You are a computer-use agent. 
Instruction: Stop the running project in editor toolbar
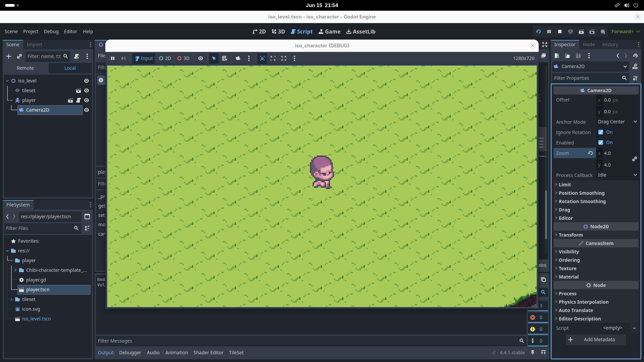(x=560, y=32)
